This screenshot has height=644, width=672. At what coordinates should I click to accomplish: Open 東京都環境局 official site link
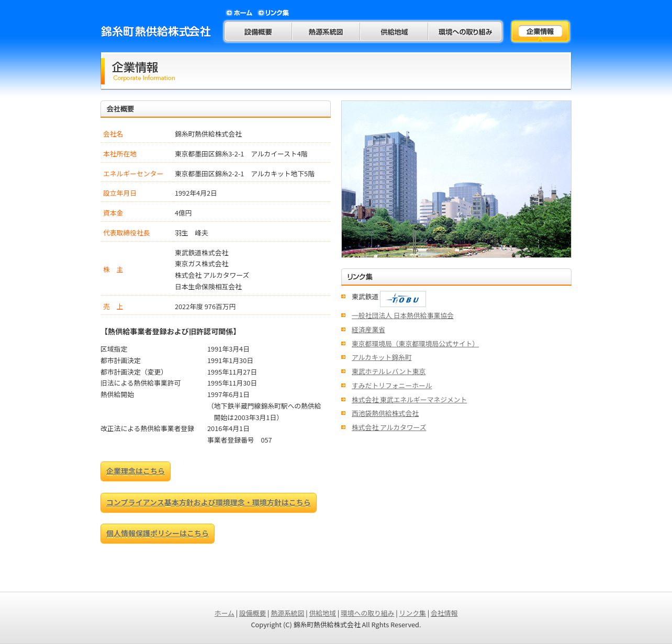coord(415,344)
